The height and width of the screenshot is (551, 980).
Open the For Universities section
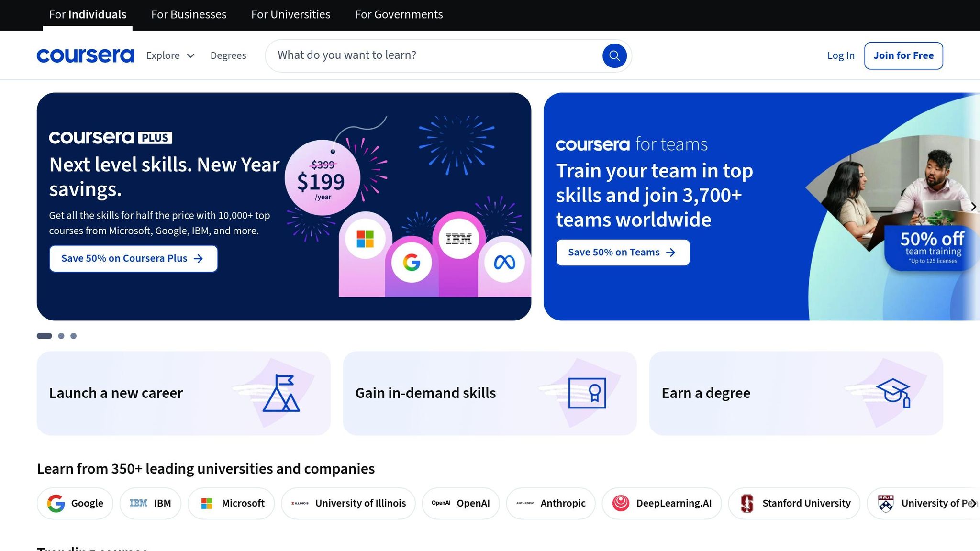(290, 14)
